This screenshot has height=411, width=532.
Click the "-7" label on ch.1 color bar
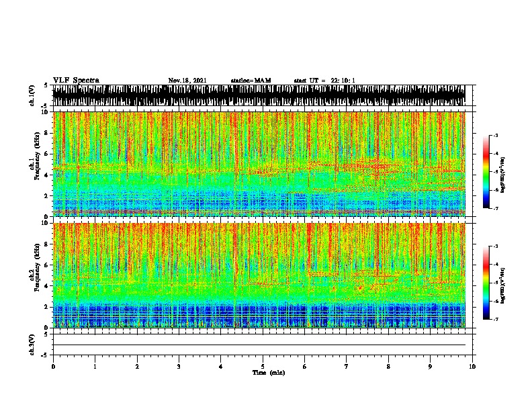click(x=496, y=208)
